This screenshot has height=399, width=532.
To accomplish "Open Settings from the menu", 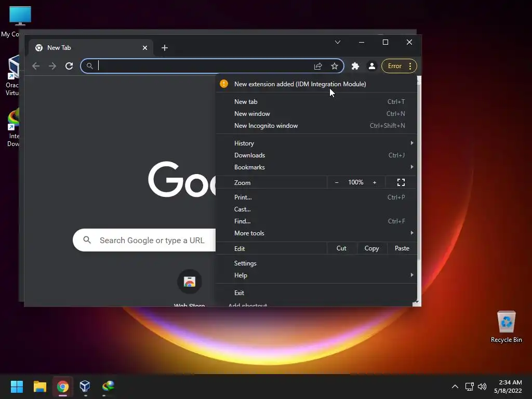I will [x=316, y=263].
